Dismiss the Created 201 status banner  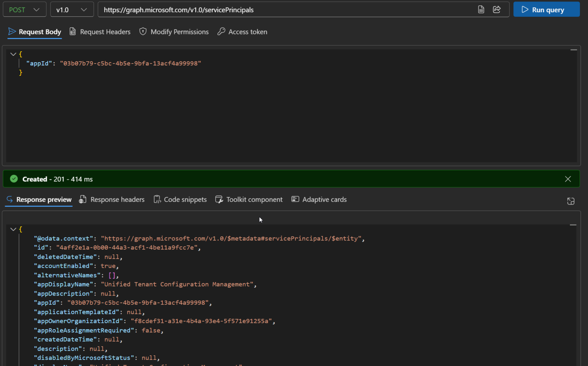(x=568, y=179)
